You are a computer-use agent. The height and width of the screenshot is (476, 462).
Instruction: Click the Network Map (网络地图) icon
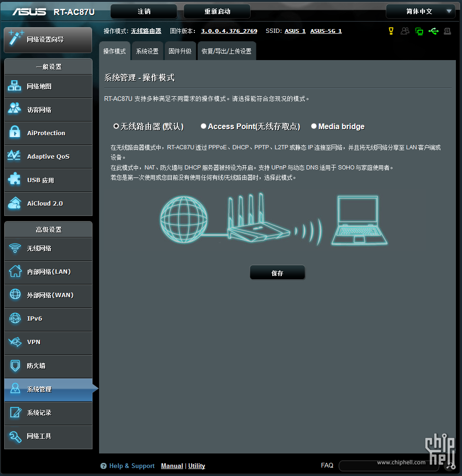14,86
